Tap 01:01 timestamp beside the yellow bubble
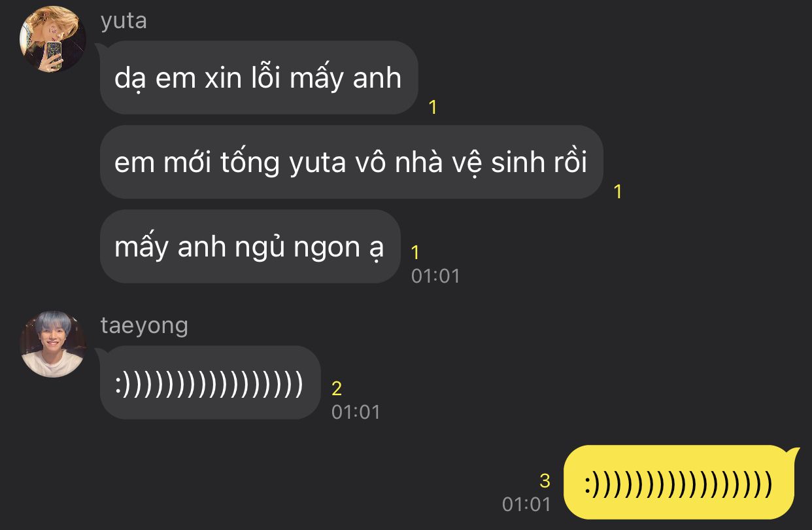Image resolution: width=812 pixels, height=530 pixels. (x=526, y=504)
